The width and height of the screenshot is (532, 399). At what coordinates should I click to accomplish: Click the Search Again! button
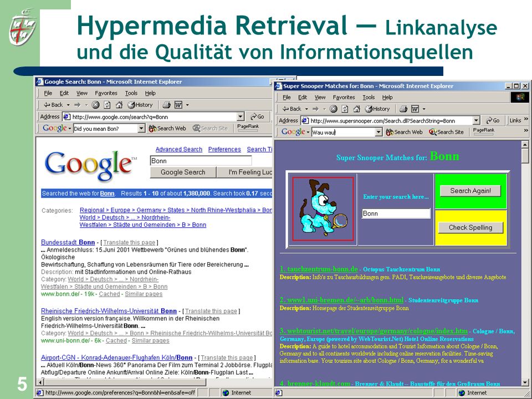point(470,191)
